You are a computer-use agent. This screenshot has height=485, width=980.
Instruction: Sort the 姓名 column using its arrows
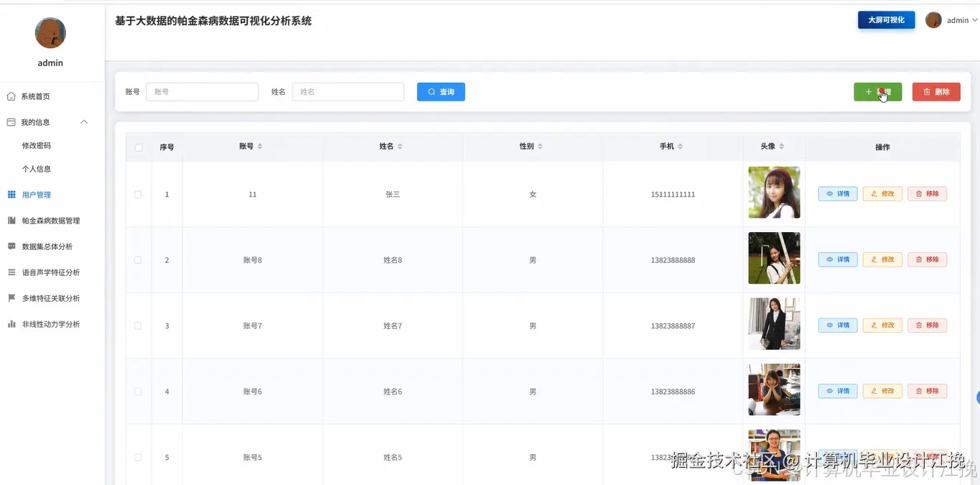click(x=400, y=147)
